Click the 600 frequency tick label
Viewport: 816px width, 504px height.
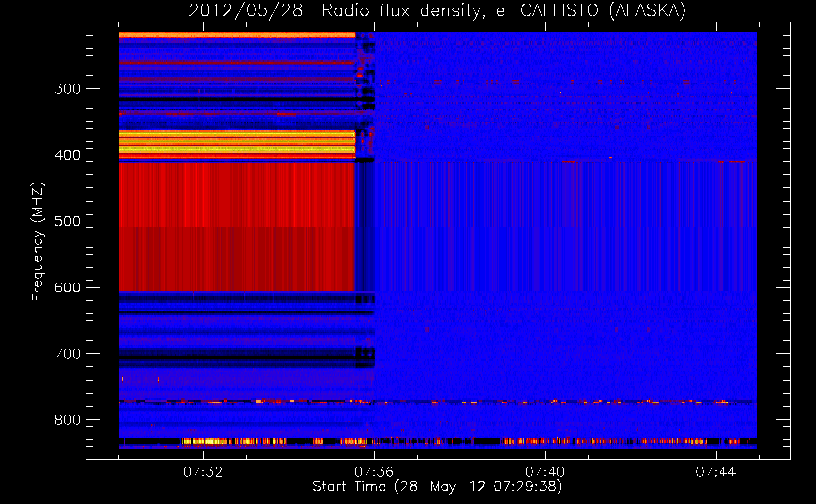point(68,288)
